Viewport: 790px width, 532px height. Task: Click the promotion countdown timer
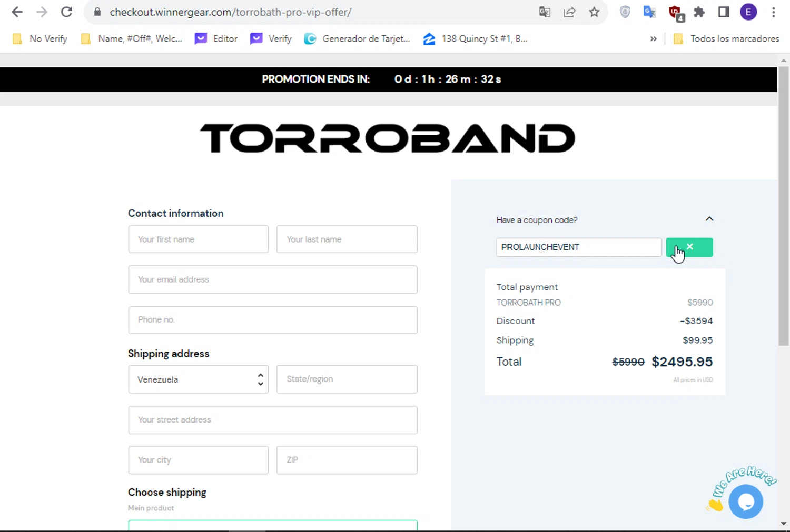click(448, 79)
